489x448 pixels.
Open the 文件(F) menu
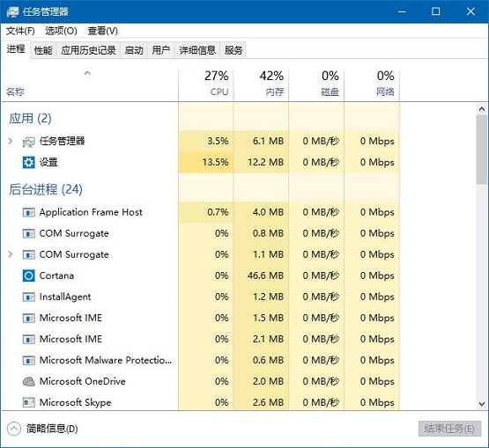(x=20, y=31)
